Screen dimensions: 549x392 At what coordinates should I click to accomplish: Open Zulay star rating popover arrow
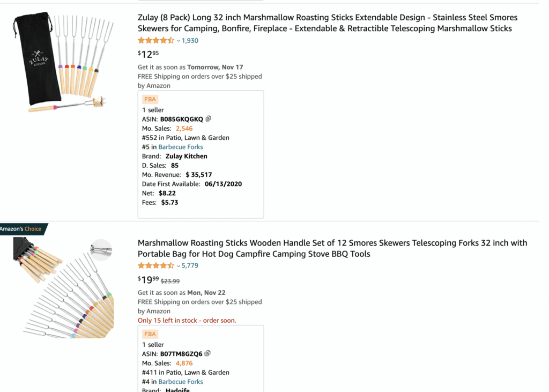[179, 41]
